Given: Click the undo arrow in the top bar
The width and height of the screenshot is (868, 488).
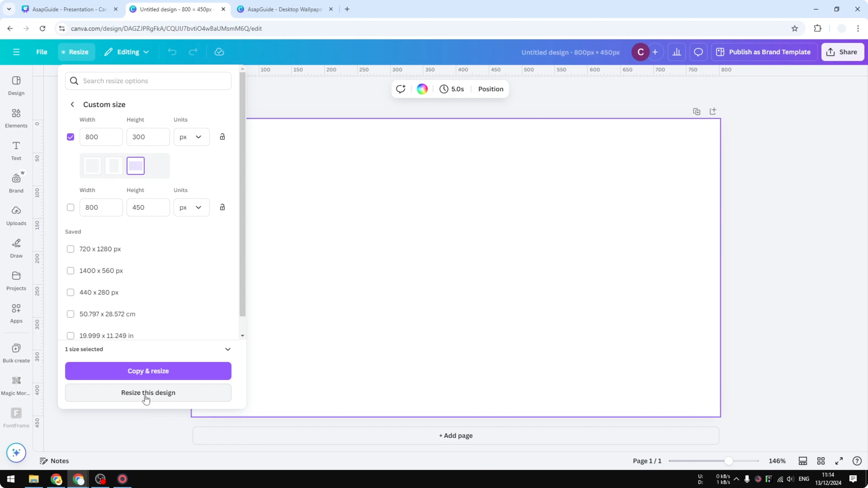Looking at the screenshot, I should click(x=172, y=52).
